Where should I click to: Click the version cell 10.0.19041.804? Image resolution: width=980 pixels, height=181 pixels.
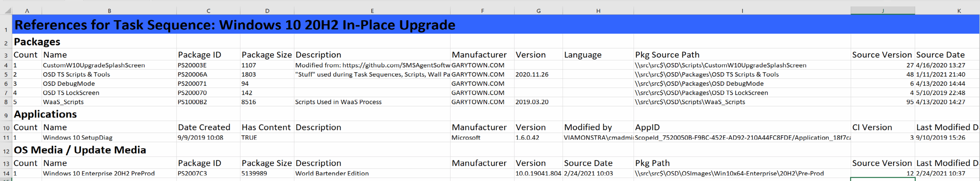coord(538,174)
